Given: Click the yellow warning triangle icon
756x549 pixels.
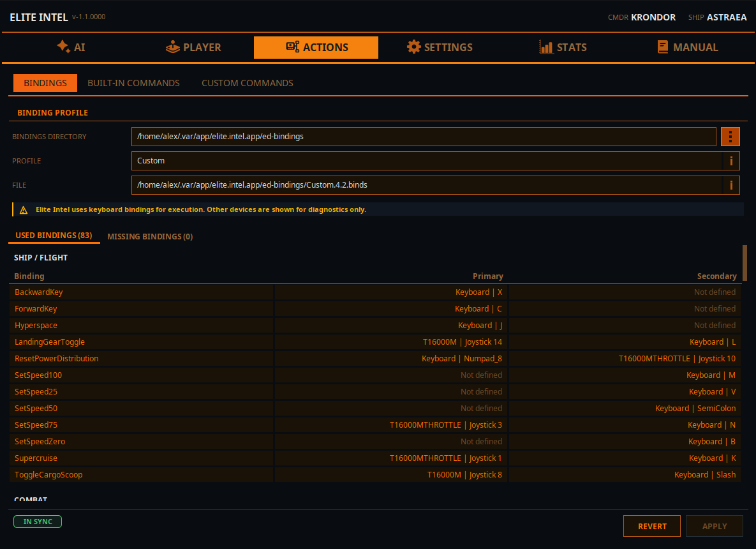Looking at the screenshot, I should point(23,210).
